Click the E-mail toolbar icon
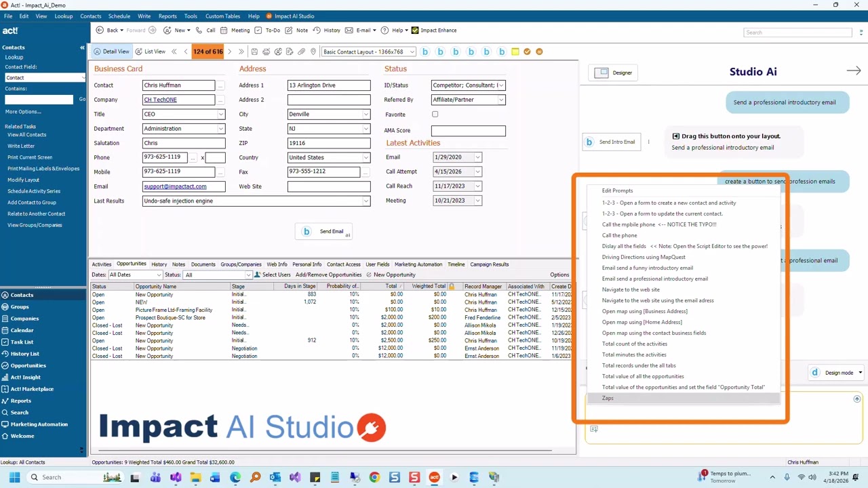 pos(349,30)
